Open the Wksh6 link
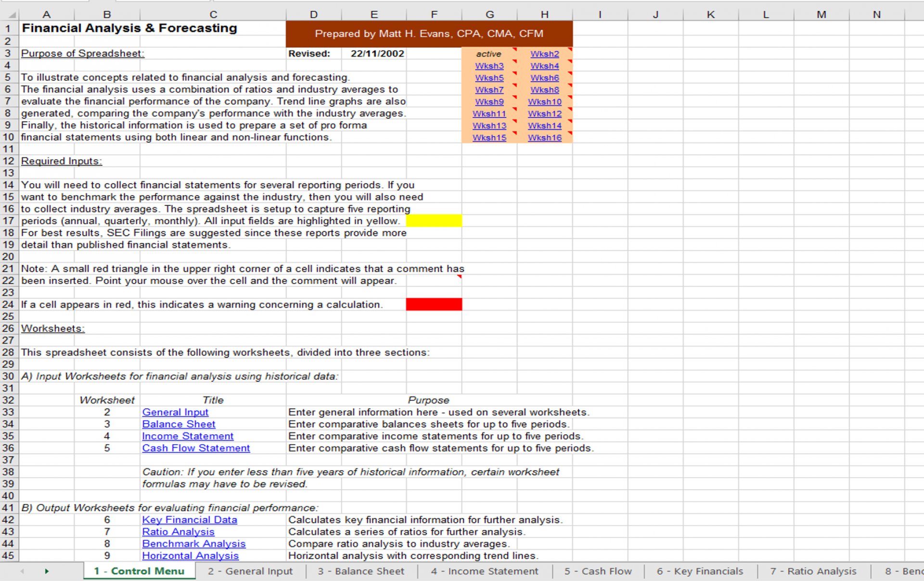The width and height of the screenshot is (924, 581). click(544, 78)
